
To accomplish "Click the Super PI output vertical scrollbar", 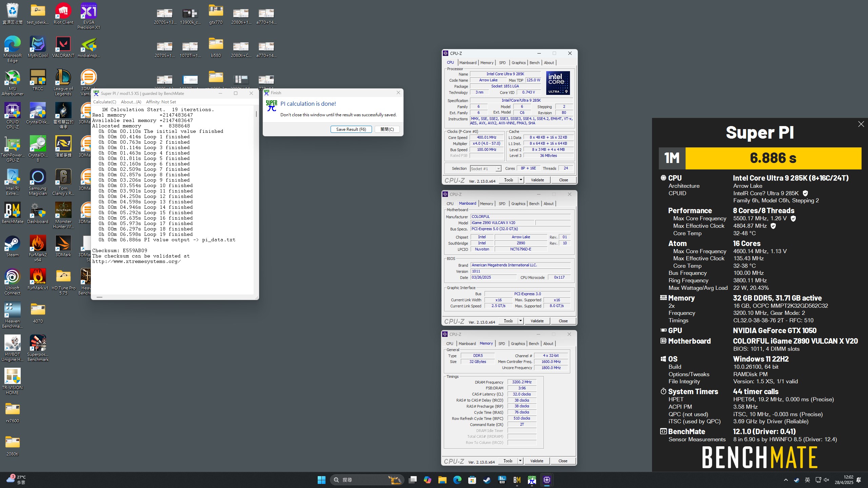I will click(256, 200).
